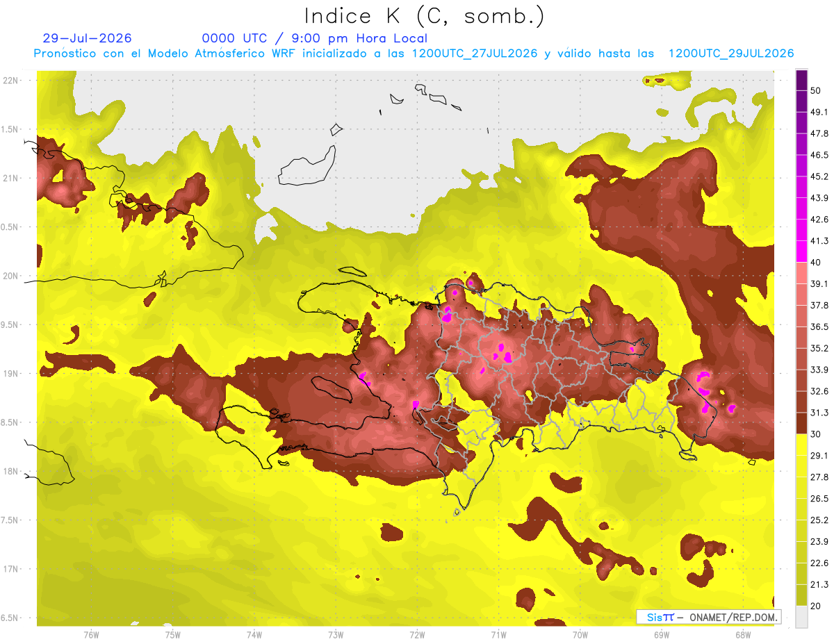The height and width of the screenshot is (644, 834).
Task: Click the dark brown legend swatch between 30 and 31.3
Action: point(801,423)
